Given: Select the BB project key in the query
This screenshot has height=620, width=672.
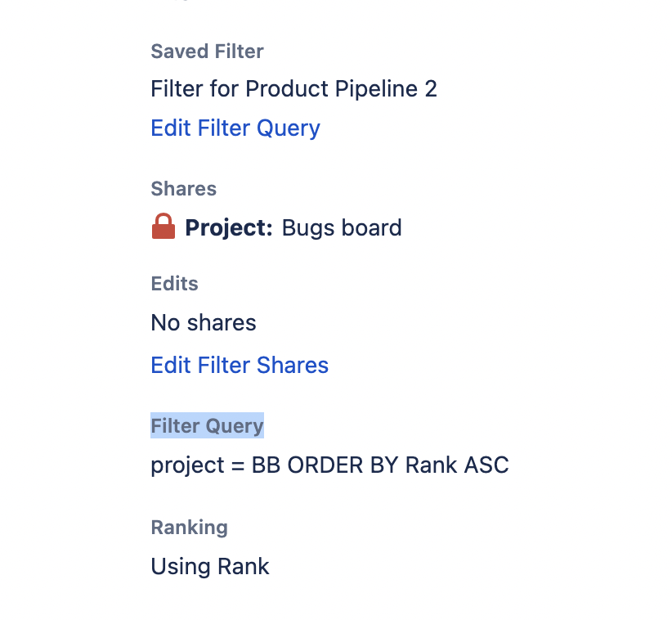Looking at the screenshot, I should coord(267,465).
